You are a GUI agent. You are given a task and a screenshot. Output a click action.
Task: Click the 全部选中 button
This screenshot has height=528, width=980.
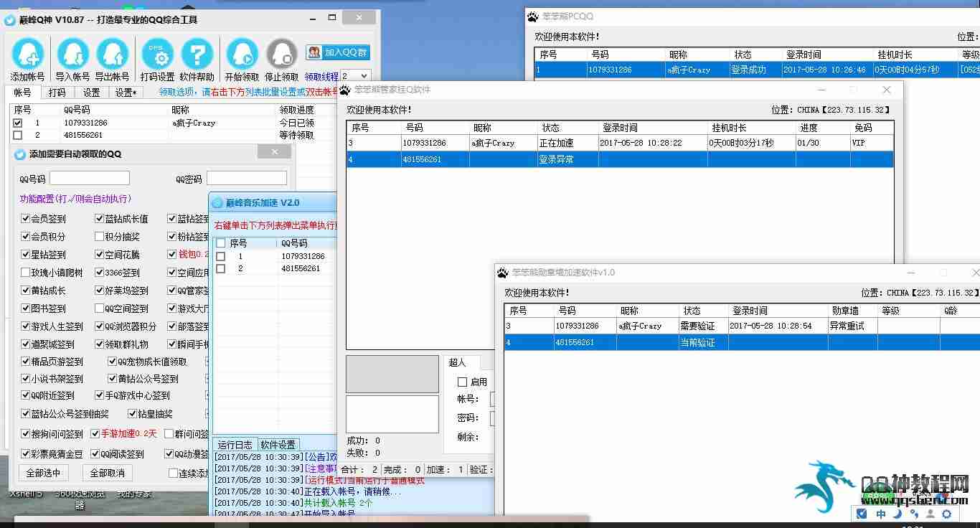[x=44, y=473]
